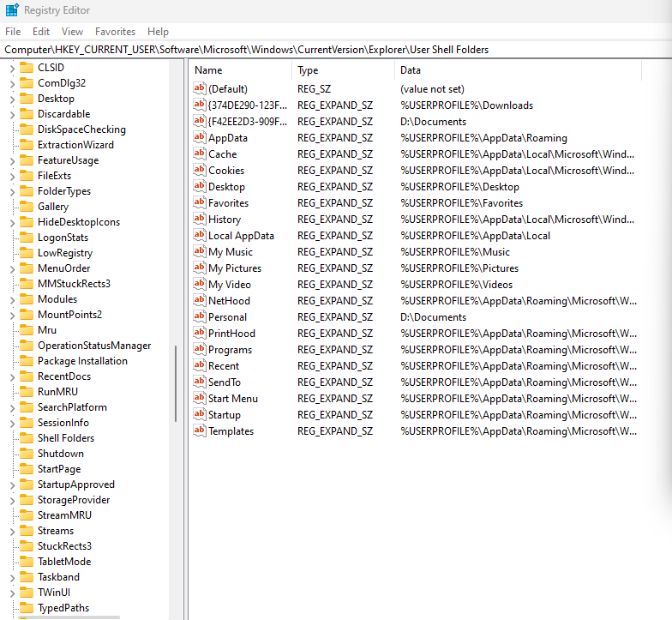
Task: Select the Shutdown key
Action: coord(60,453)
